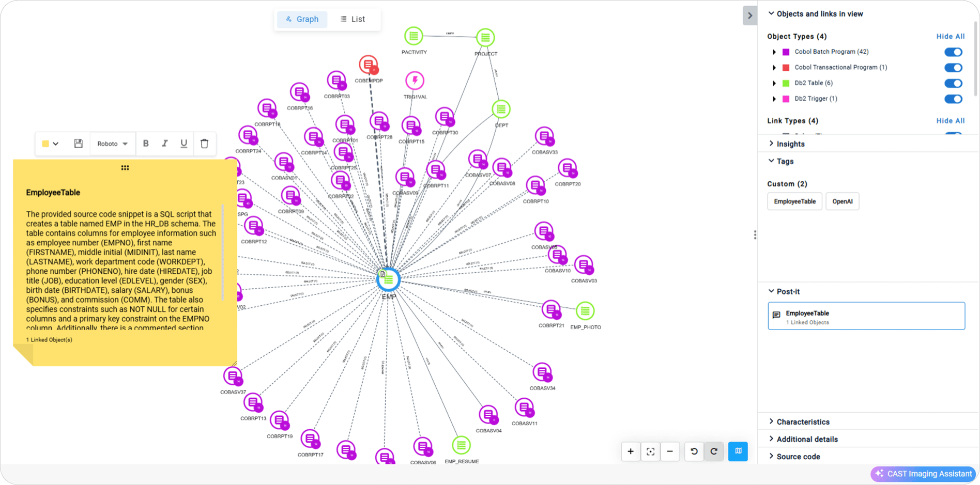Zoom in with the plus button
The width and height of the screenshot is (980, 485).
631,451
